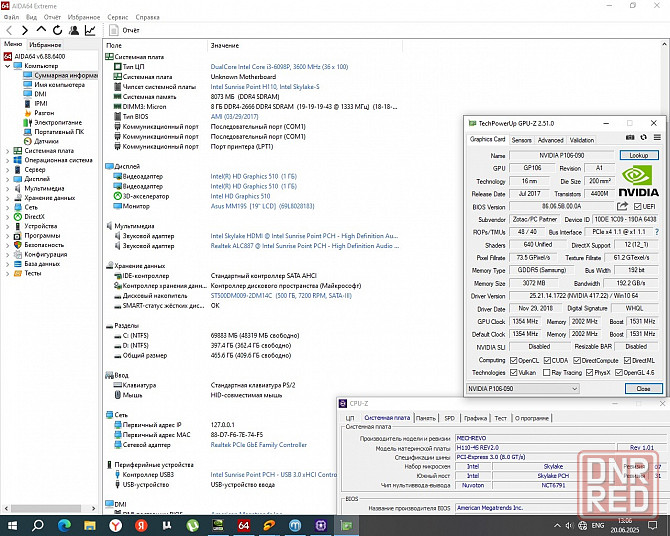This screenshot has height=536, width=670.
Task: Open the Сервис menu
Action: 118,18
